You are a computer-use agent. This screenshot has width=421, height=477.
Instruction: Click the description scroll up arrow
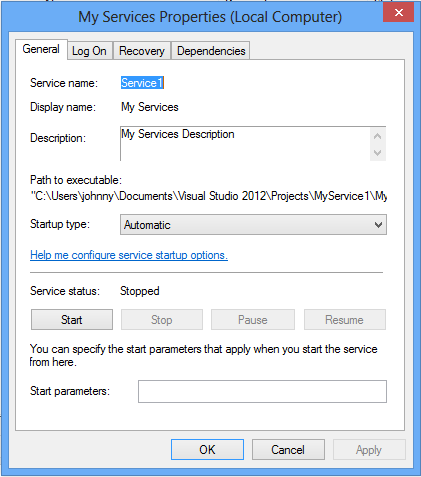pos(378,136)
